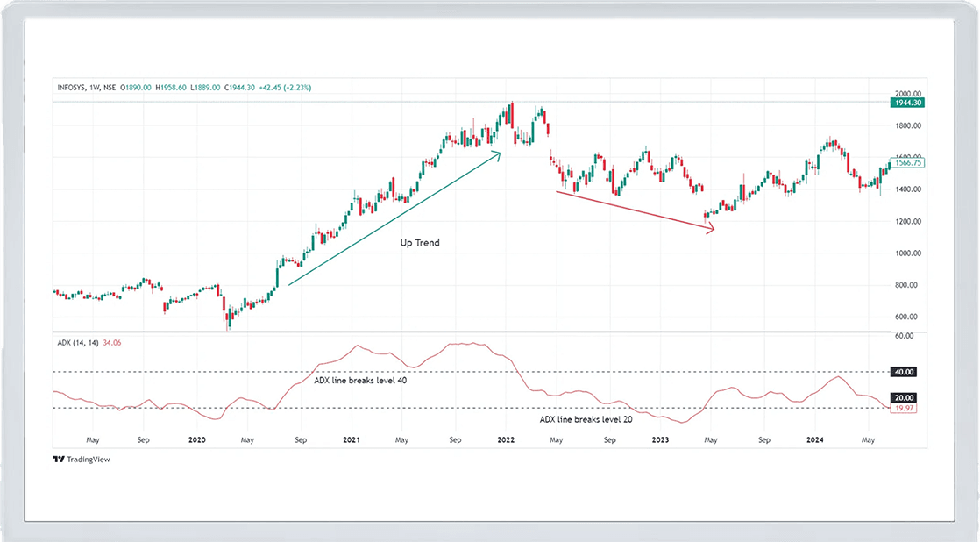The width and height of the screenshot is (980, 542).
Task: Click the 2024 label on time axis
Action: tap(814, 439)
